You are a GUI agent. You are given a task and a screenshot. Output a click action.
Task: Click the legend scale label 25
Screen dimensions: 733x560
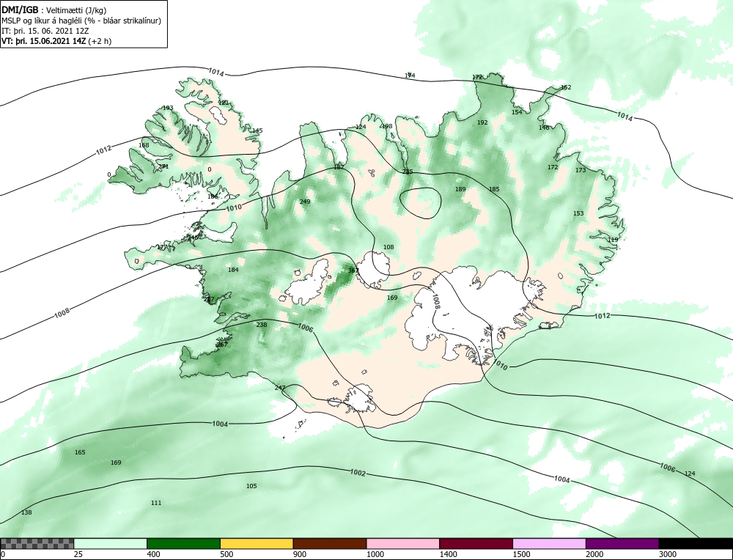(78, 554)
